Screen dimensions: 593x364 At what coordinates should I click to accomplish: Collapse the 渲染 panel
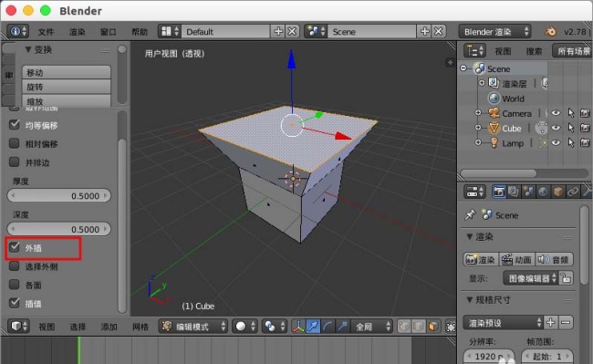click(469, 237)
